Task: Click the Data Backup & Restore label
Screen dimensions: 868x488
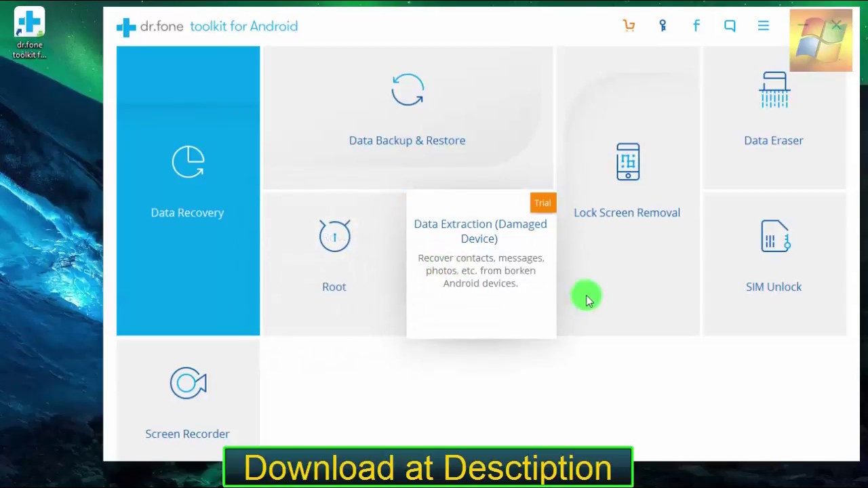Action: tap(407, 140)
